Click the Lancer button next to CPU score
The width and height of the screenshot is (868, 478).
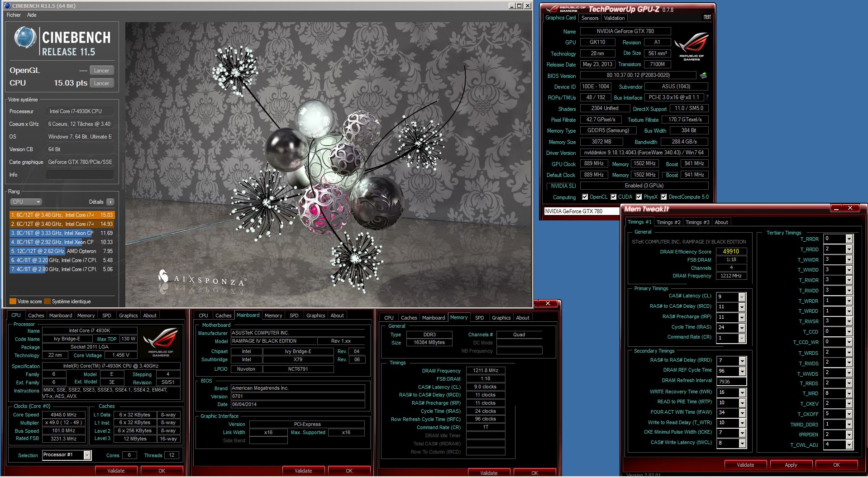pyautogui.click(x=101, y=83)
